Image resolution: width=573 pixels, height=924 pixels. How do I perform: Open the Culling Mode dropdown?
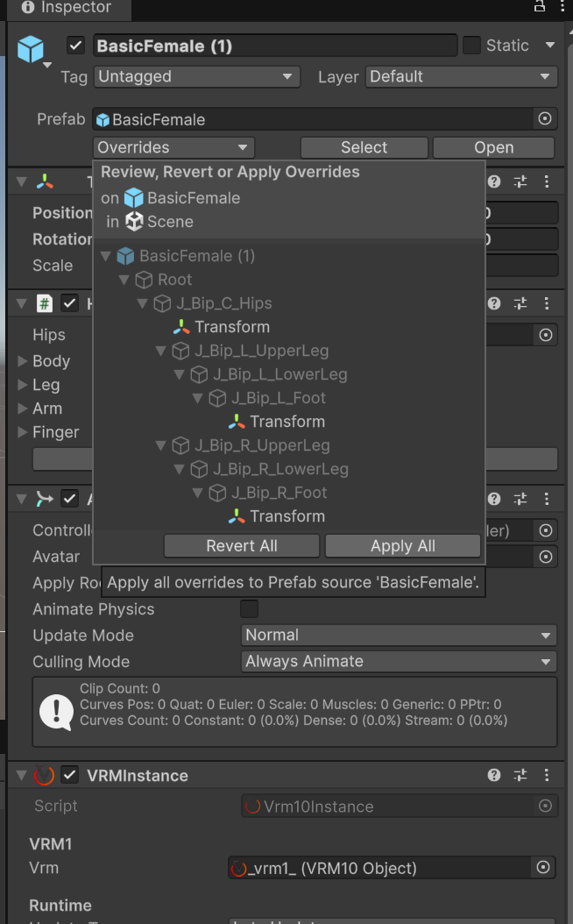(x=399, y=662)
